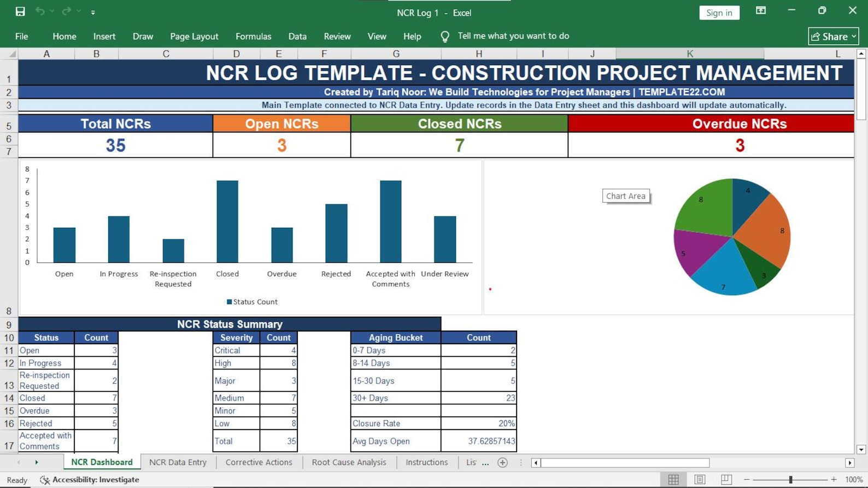The height and width of the screenshot is (488, 868).
Task: Open the Formulas ribbon tab
Action: click(x=253, y=36)
